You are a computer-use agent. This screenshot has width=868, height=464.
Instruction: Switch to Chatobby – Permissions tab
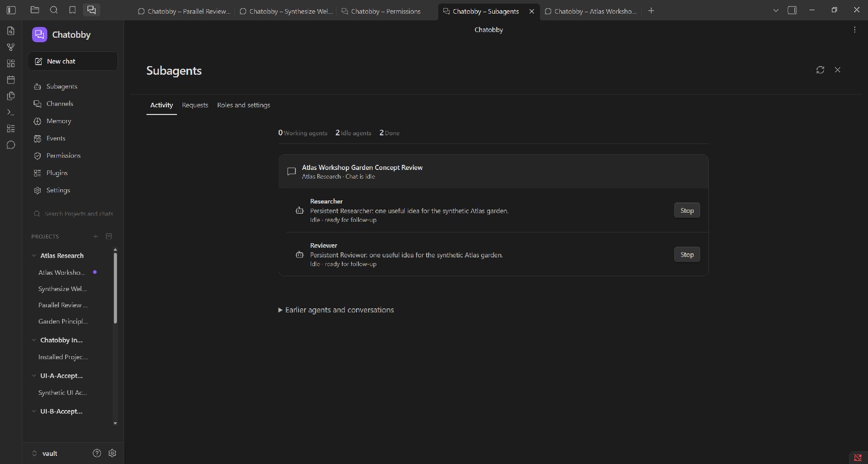point(386,11)
